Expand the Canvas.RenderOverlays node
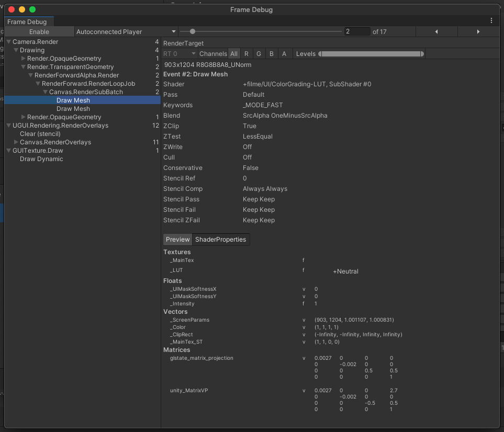This screenshot has width=504, height=432. click(x=16, y=142)
